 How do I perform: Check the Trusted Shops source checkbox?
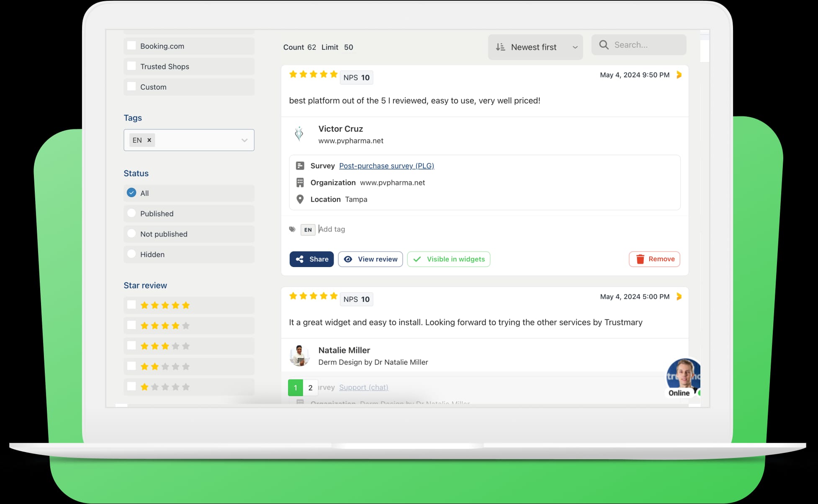coord(131,66)
